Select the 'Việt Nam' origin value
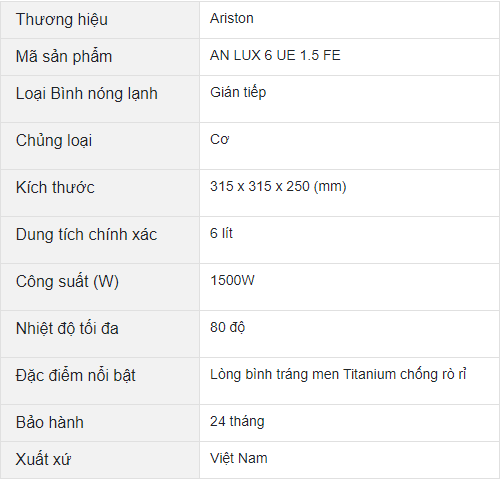 [239, 458]
